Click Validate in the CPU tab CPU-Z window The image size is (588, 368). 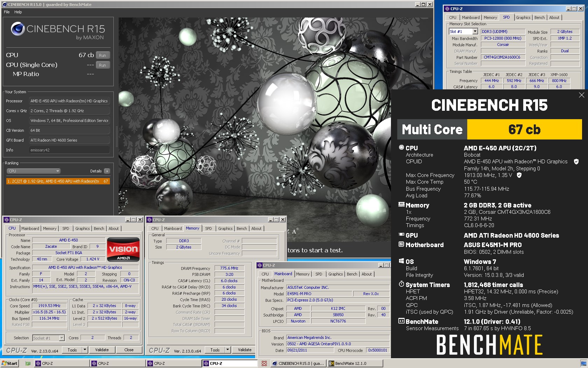point(102,350)
